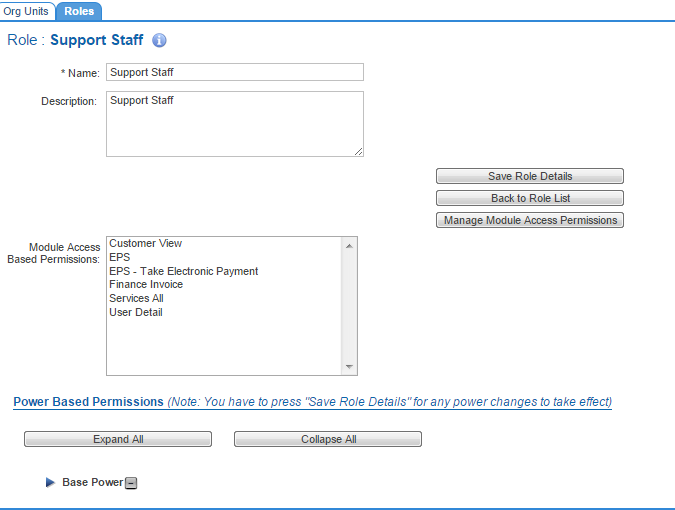Toggle the minus box next to Base Power

point(131,483)
